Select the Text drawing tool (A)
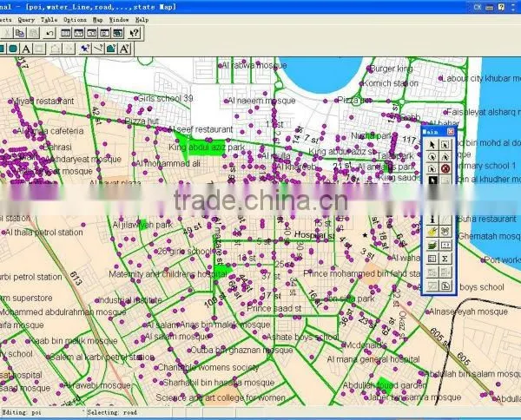This screenshot has width=521, height=420. click(x=26, y=49)
